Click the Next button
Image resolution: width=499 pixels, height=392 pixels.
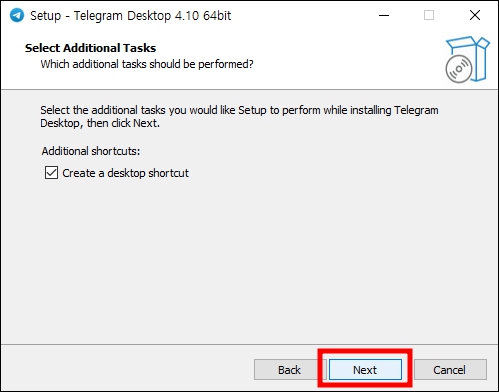click(x=365, y=369)
